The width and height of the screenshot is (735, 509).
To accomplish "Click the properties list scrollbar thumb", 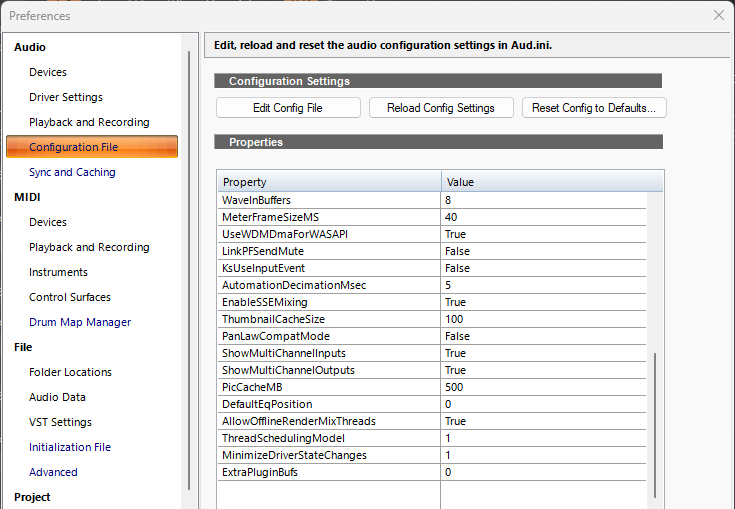I will point(655,425).
